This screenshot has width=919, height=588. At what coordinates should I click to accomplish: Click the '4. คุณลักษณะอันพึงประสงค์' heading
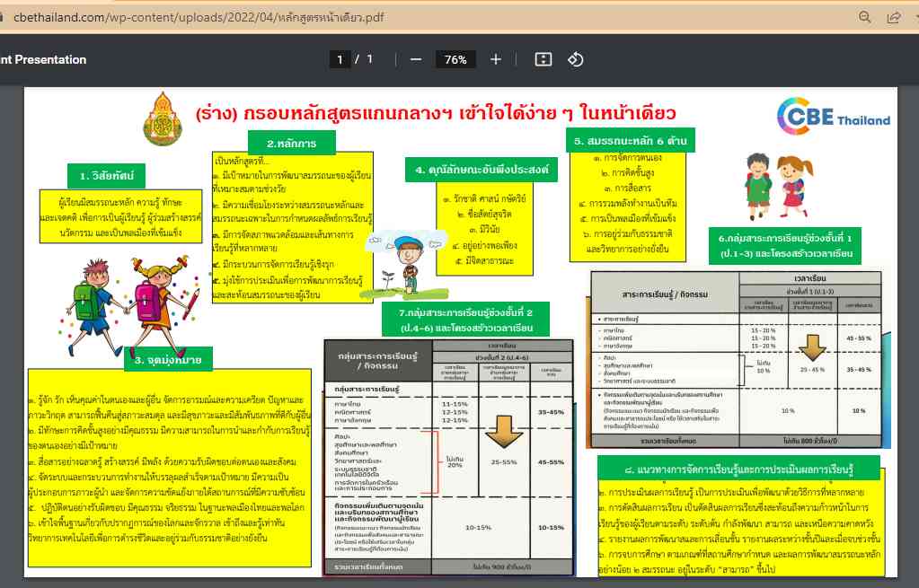click(x=481, y=170)
